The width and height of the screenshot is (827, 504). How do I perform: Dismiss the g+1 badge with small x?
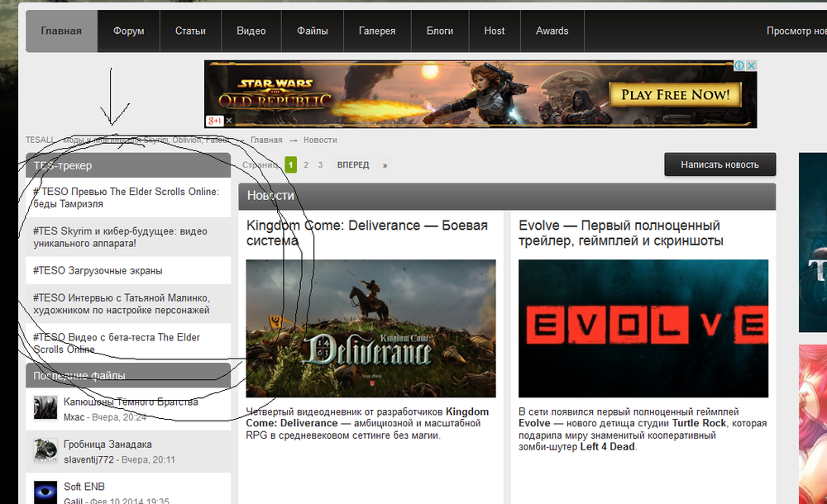[x=229, y=121]
